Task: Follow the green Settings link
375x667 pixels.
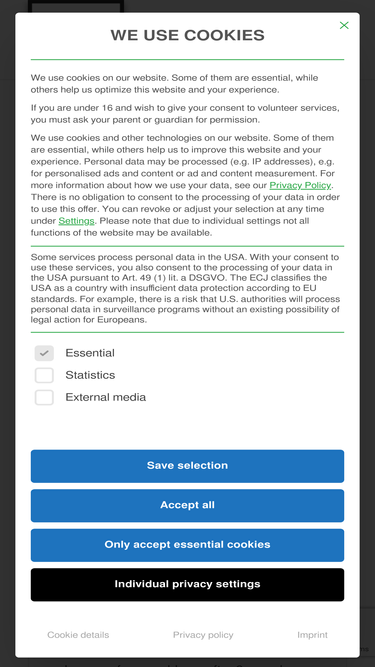Action: [77, 221]
